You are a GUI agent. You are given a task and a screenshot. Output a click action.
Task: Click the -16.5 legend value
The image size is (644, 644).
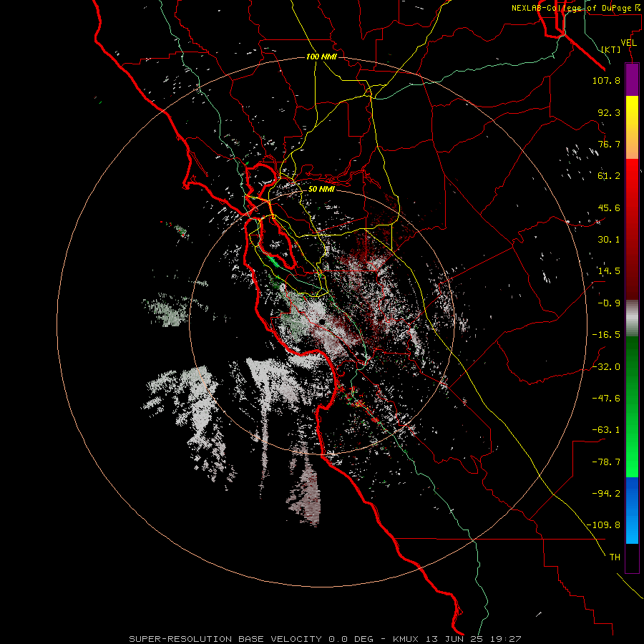(x=606, y=335)
